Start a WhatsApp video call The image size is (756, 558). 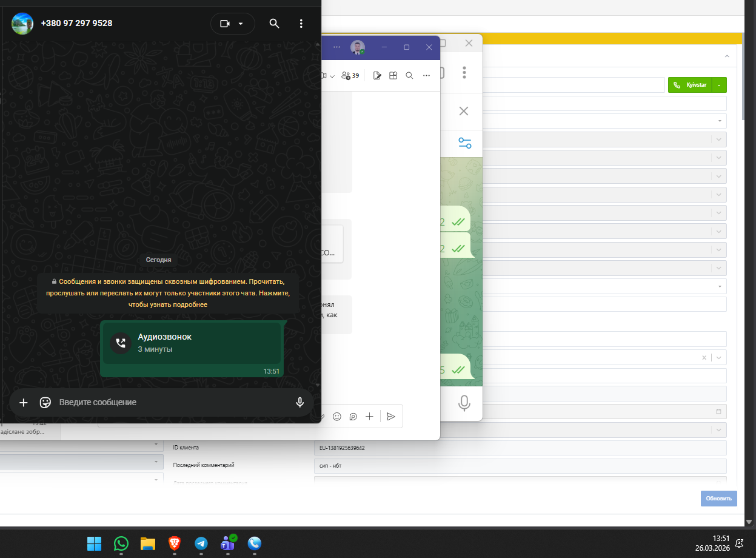coord(225,24)
